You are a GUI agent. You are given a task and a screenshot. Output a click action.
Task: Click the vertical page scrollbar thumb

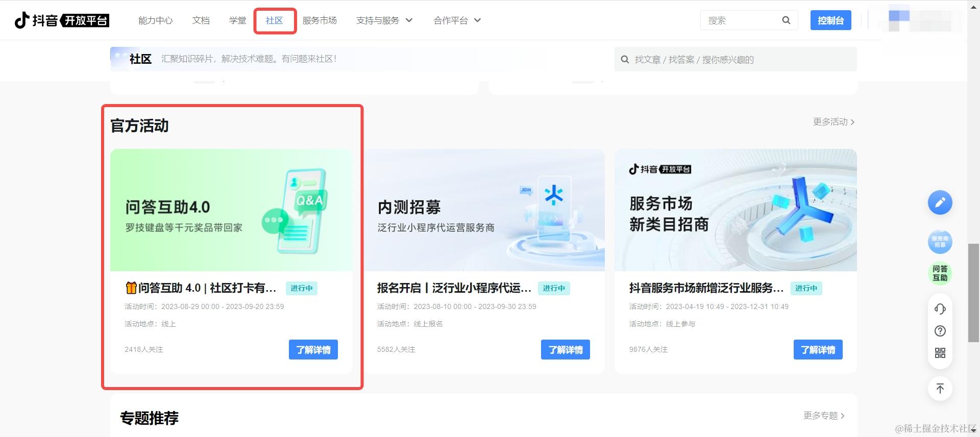[973, 293]
